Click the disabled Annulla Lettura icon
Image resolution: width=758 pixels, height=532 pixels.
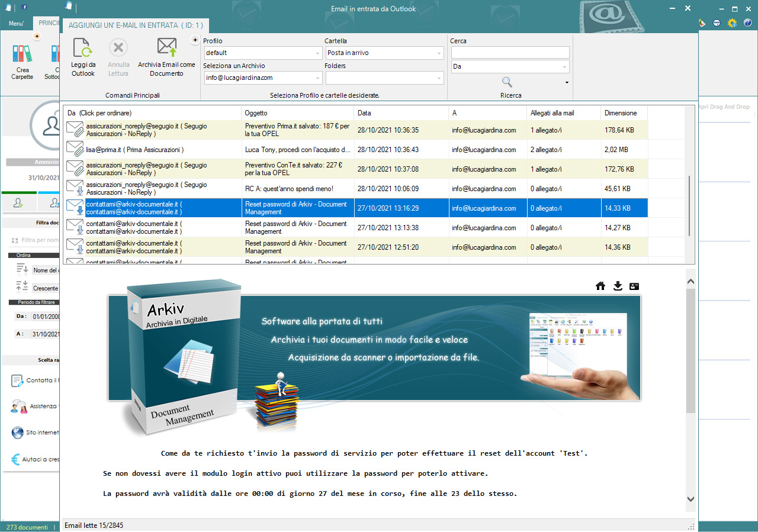pyautogui.click(x=118, y=48)
